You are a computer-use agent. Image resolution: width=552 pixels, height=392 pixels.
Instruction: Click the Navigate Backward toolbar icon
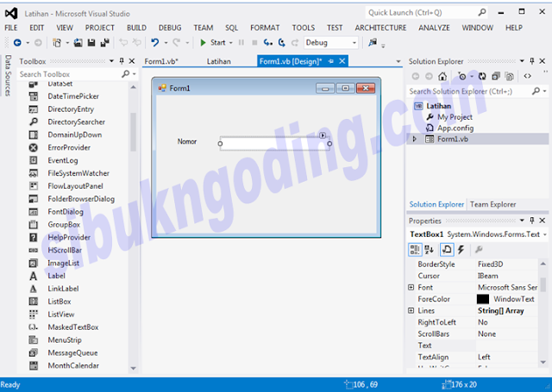click(17, 43)
